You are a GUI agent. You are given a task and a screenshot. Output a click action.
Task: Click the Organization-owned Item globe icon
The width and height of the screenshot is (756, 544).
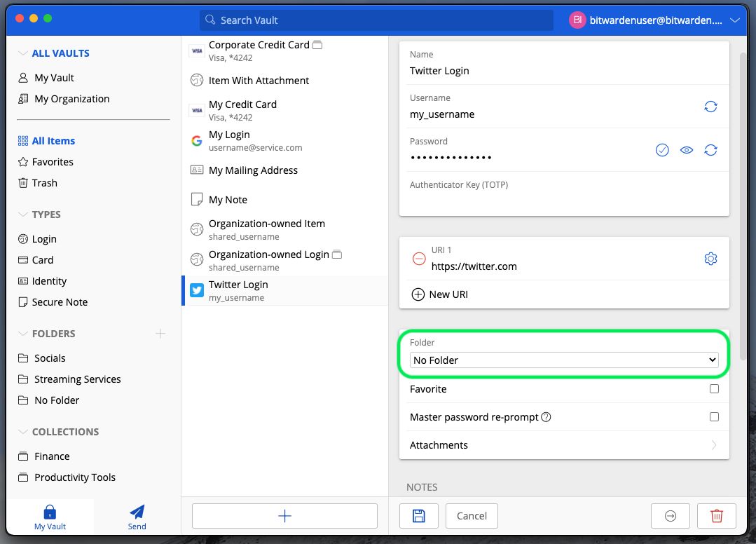click(197, 229)
